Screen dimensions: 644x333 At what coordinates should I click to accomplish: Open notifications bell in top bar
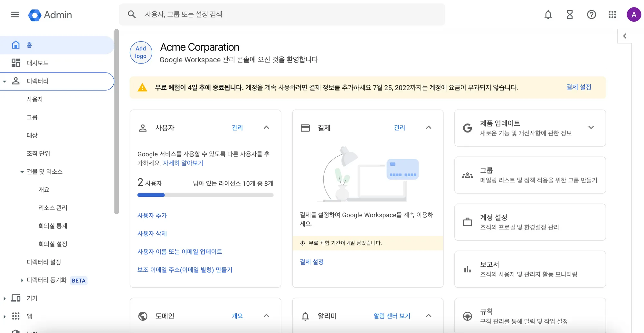[548, 15]
